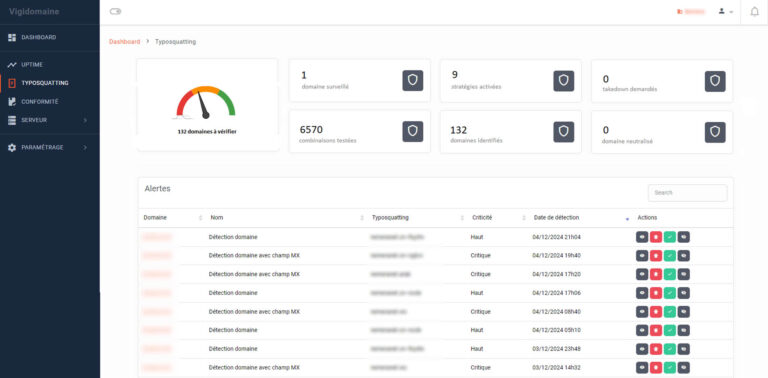Toggle the sidebar switch in top bar
The image size is (768, 378).
115,12
